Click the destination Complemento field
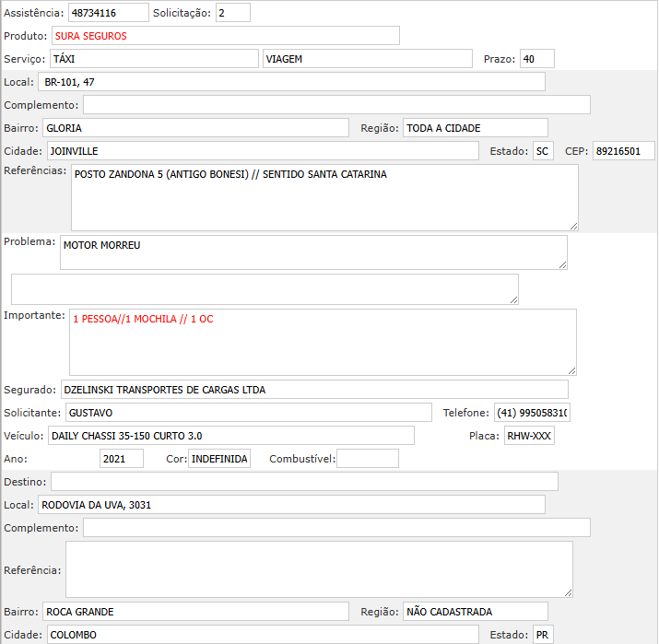Image resolution: width=659 pixels, height=644 pixels. coord(336,528)
